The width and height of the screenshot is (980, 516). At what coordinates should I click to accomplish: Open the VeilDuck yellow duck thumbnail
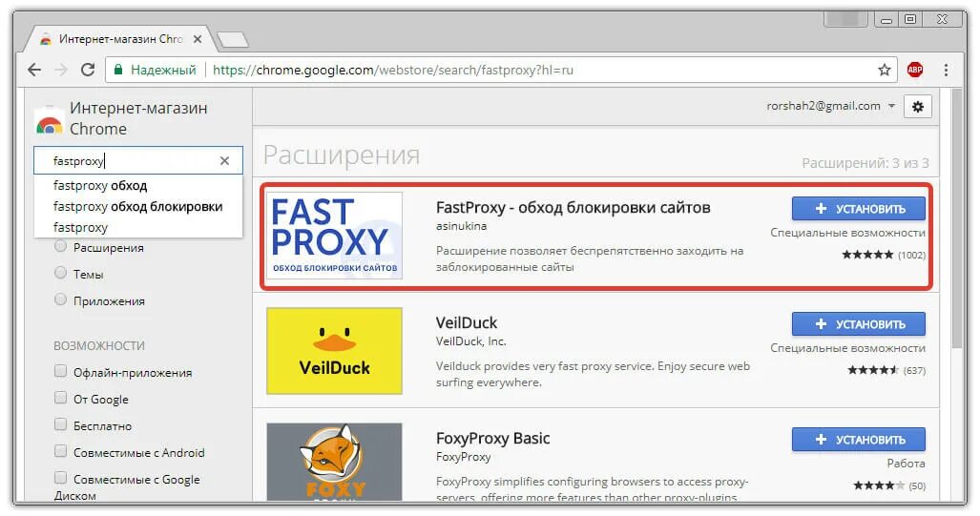pyautogui.click(x=334, y=351)
